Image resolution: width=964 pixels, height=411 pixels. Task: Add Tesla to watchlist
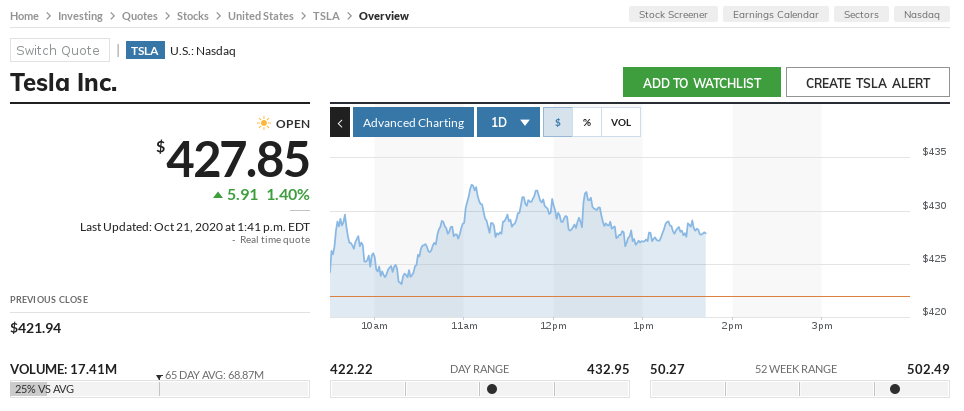click(702, 82)
